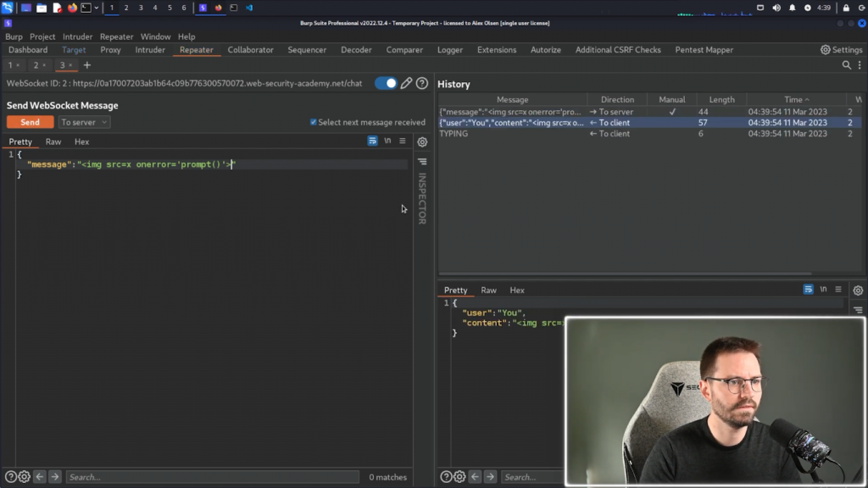This screenshot has width=868, height=488.
Task: Open the Intruder menu in menu bar
Action: coord(77,36)
